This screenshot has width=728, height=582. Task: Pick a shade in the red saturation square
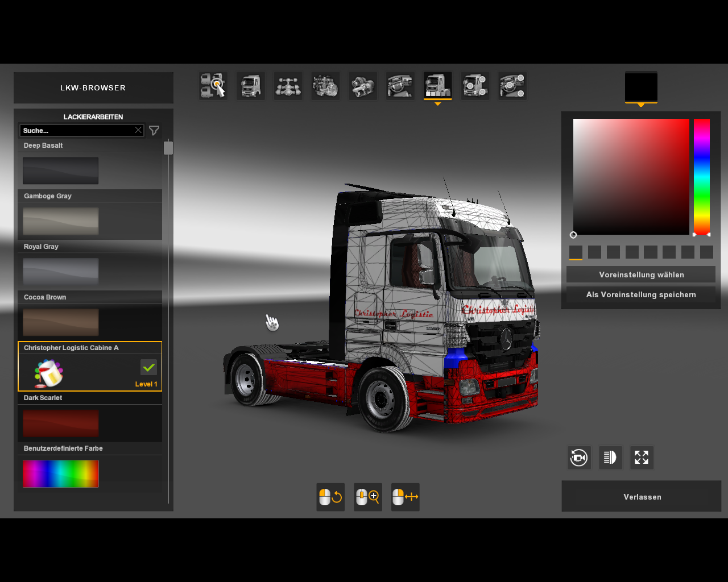631,177
